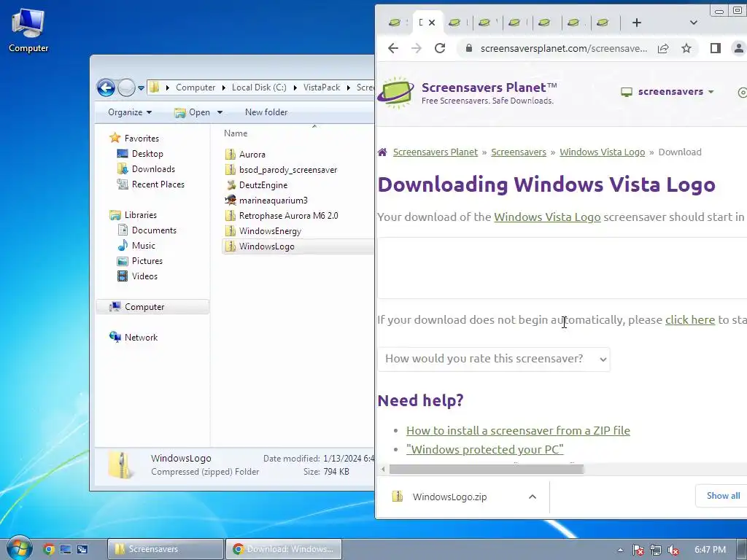The width and height of the screenshot is (747, 560).
Task: Bookmark this page with the star
Action: click(x=686, y=48)
